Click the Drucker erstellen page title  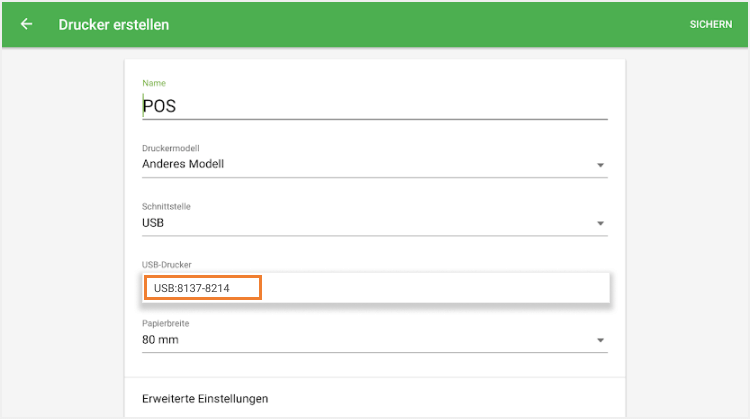(x=114, y=24)
